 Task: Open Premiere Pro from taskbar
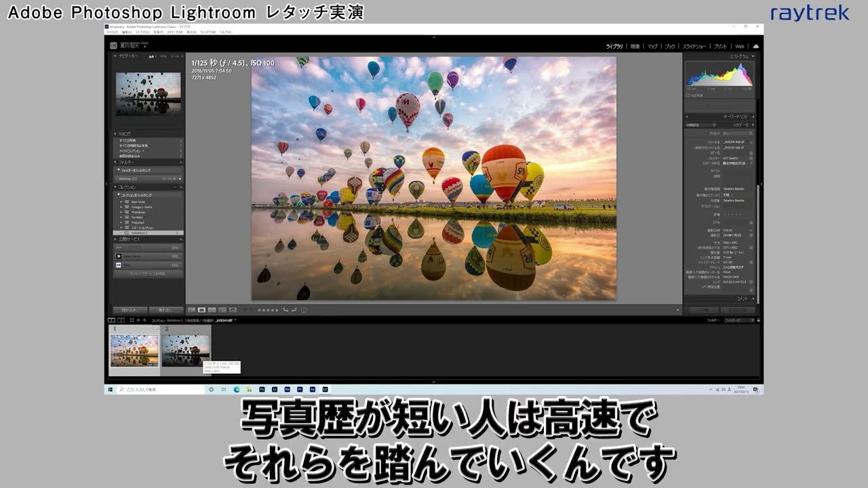300,390
